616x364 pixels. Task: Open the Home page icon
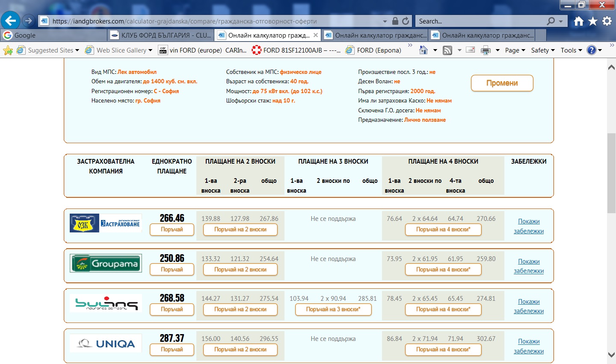pos(578,21)
